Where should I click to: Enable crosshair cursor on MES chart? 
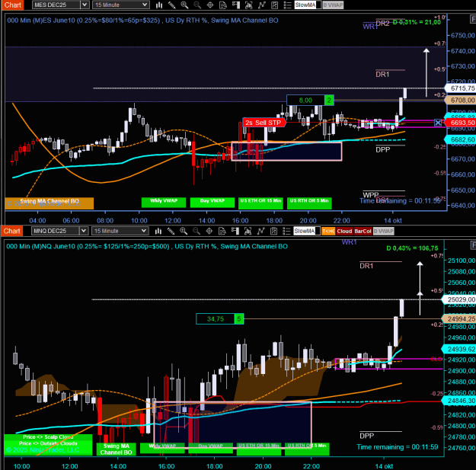(210, 5)
